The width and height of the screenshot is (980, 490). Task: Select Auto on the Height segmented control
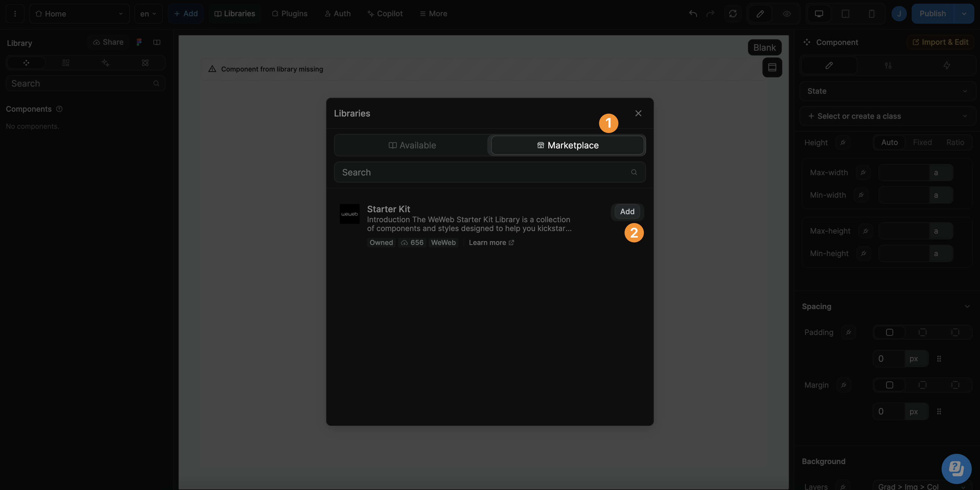click(889, 142)
